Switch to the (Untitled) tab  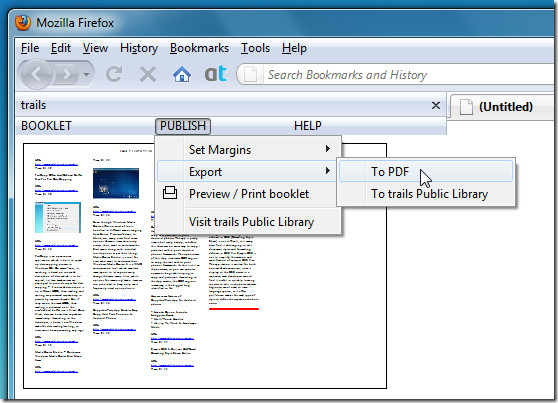502,107
